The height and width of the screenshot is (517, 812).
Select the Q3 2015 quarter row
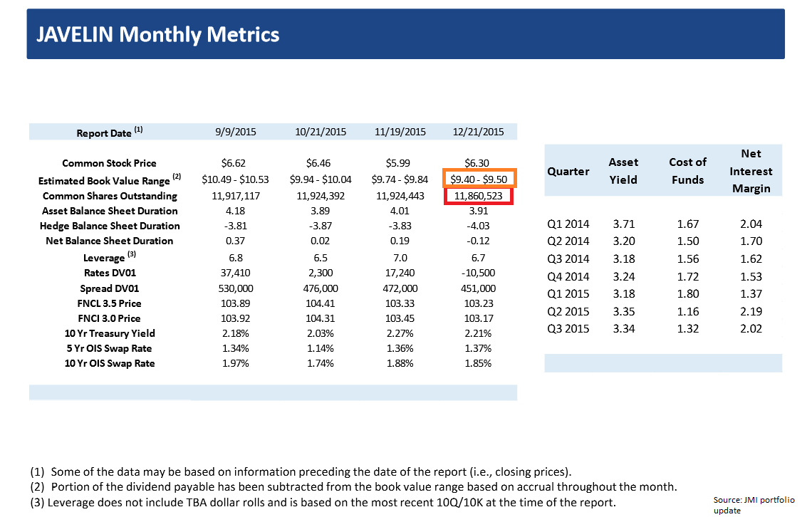567,328
